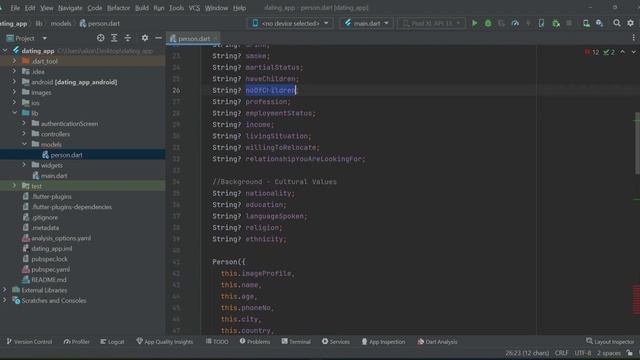Collapse the dating_app root folder
This screenshot has width=640, height=360.
[5, 51]
